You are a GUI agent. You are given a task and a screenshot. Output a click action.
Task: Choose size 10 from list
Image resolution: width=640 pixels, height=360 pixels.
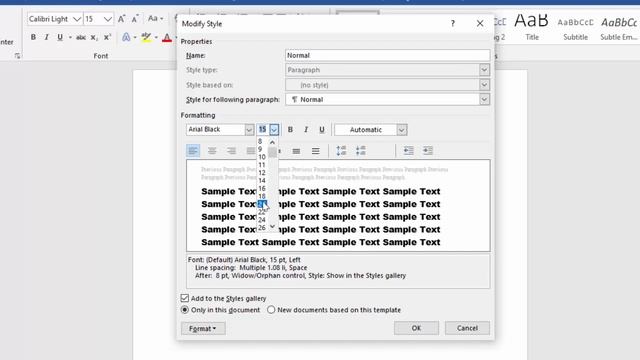262,157
